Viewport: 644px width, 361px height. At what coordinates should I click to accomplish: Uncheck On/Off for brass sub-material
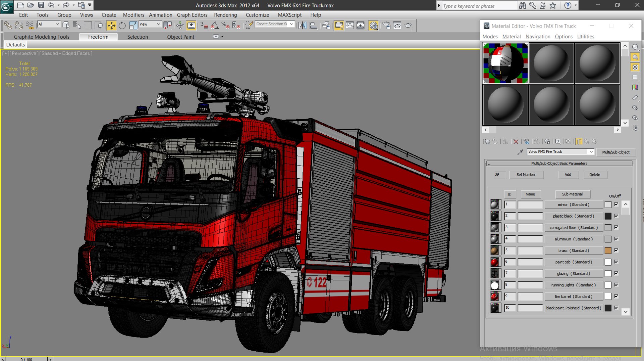[x=616, y=251]
